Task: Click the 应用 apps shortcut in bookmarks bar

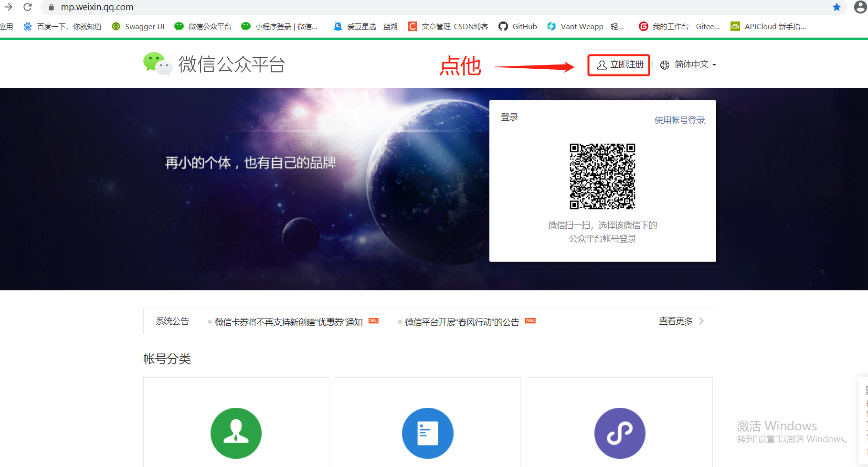Action: pos(7,26)
